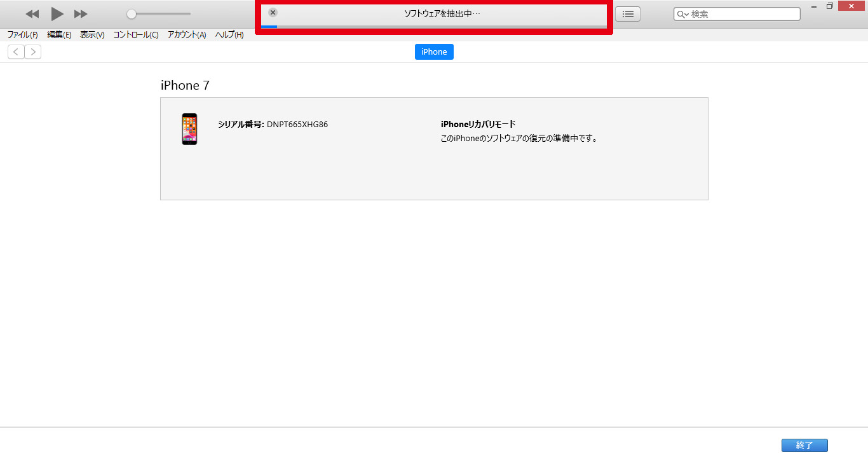Click the 終了 button

point(804,445)
